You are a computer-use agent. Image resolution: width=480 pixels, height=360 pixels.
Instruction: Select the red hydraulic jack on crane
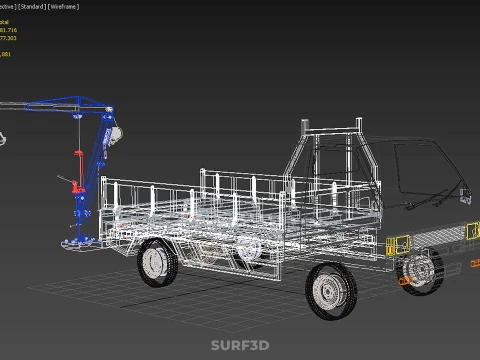79,173
